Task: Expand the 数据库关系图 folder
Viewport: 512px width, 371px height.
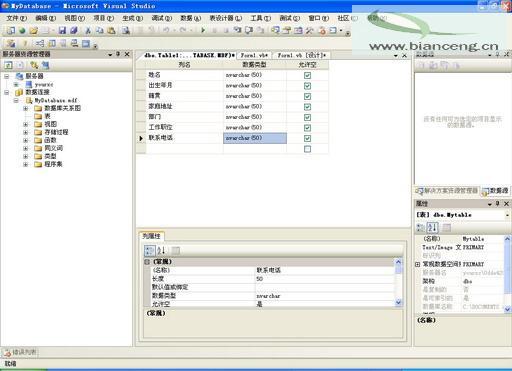Action: click(x=25, y=108)
